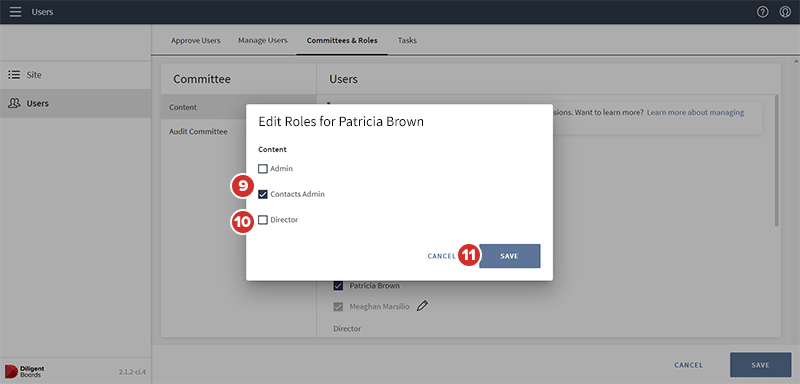Click the Site list icon in sidebar
Screen dimensions: 800x384
(x=14, y=75)
